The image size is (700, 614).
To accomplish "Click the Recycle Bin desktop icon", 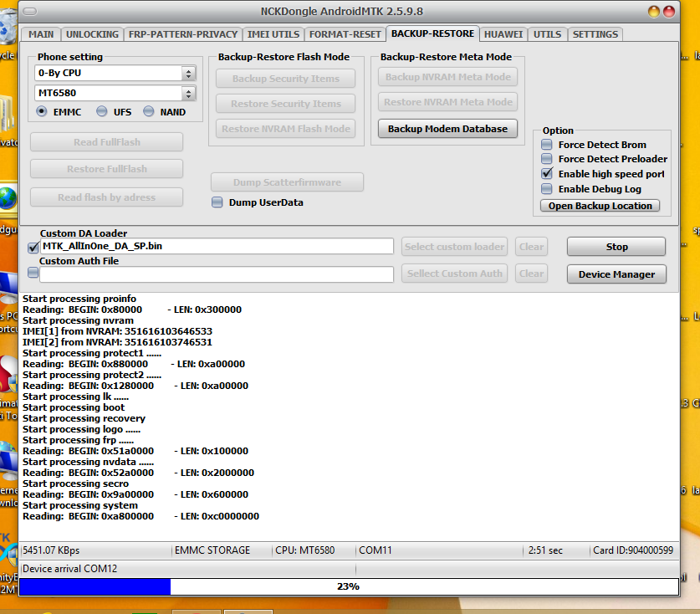I will click(8, 29).
